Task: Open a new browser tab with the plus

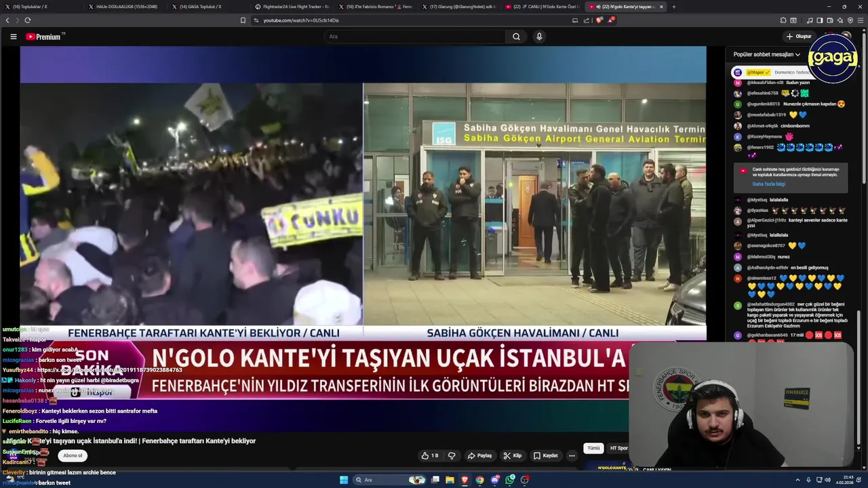Action: tap(673, 7)
